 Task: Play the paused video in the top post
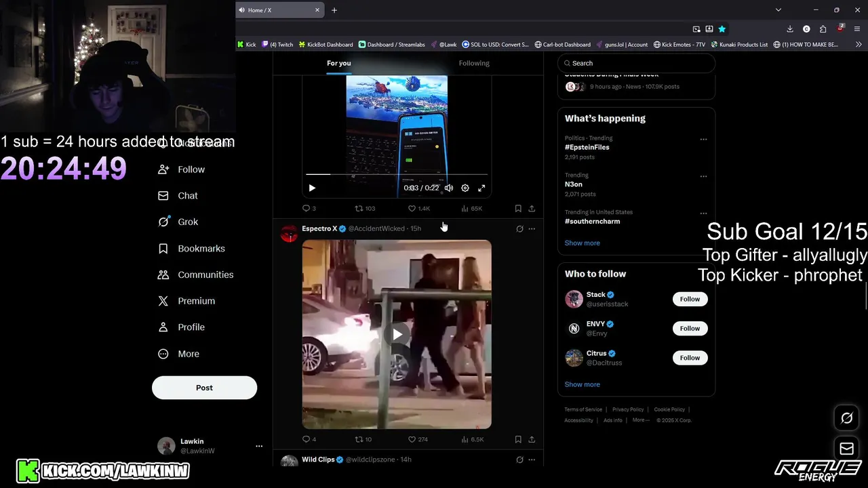click(312, 188)
